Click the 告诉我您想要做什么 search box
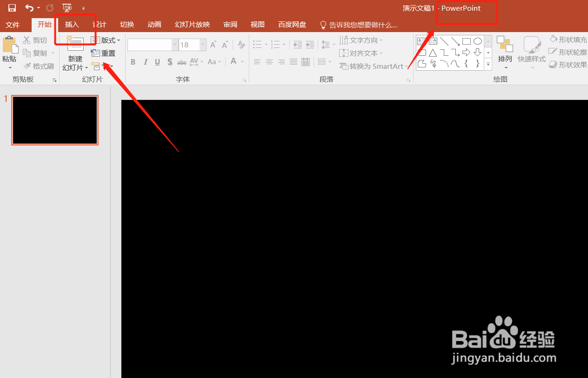 coord(359,25)
